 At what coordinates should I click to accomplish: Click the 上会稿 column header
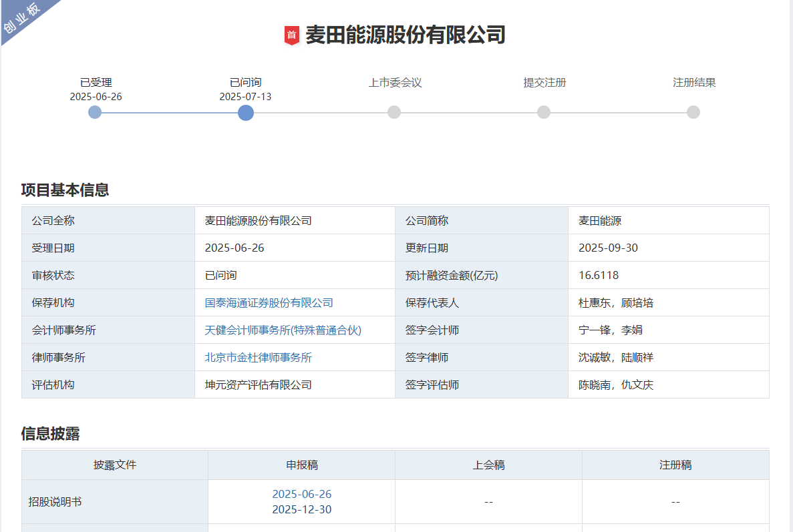point(488,465)
